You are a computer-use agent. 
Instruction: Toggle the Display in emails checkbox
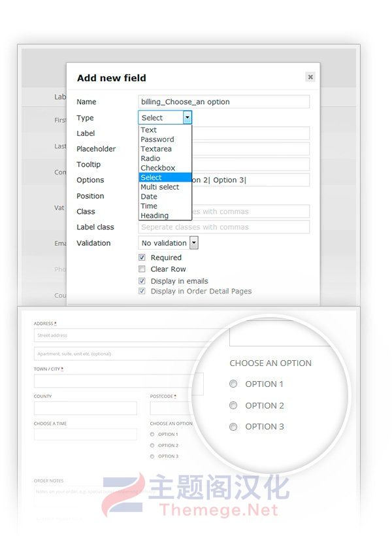pos(142,281)
